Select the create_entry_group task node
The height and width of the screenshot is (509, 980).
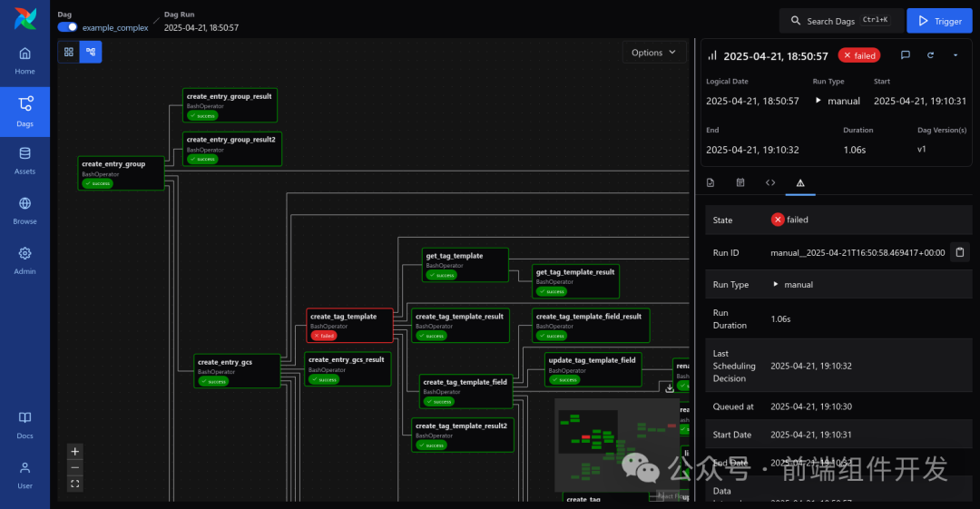(122, 173)
